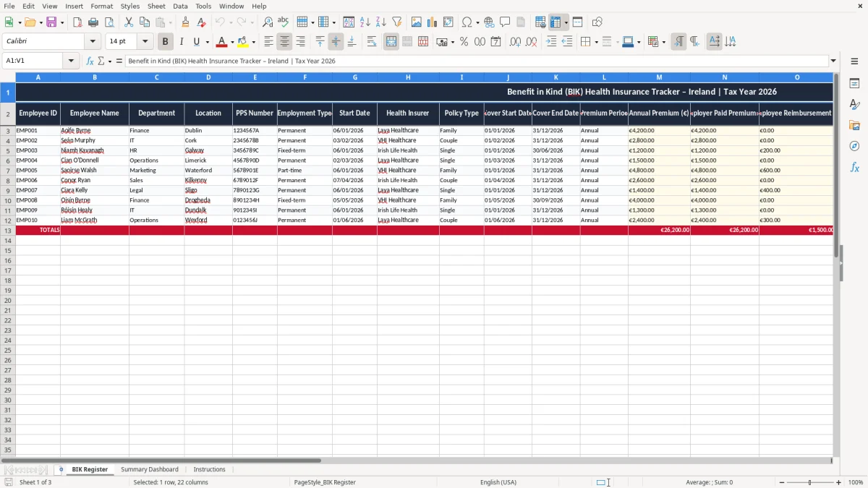Insert or edit pivot table
Screen dimensions: 868x488
pyautogui.click(x=448, y=22)
